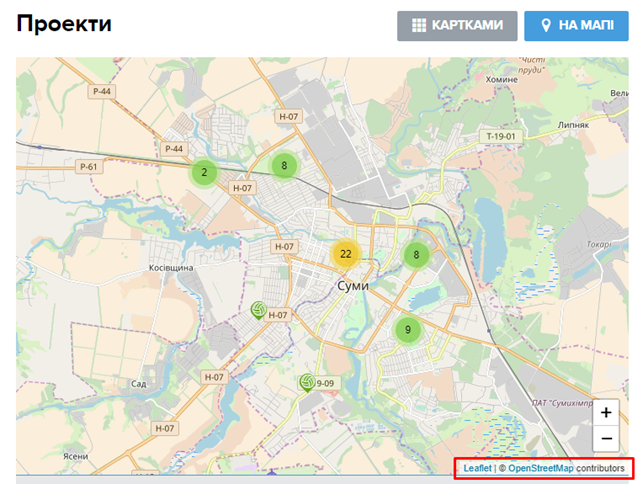Viewport: 643px width, 484px height.
Task: Click the grid icon on КАРТКАМИ button
Action: (419, 26)
